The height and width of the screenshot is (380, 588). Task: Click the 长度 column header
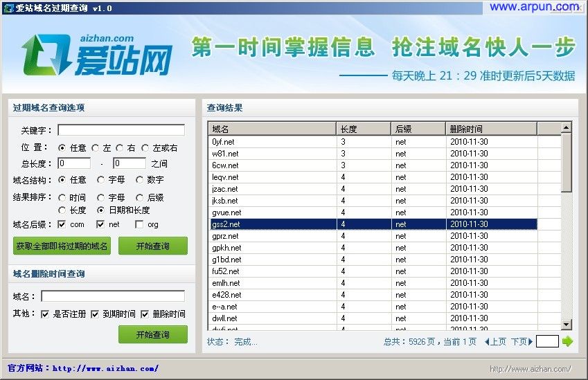[364, 129]
